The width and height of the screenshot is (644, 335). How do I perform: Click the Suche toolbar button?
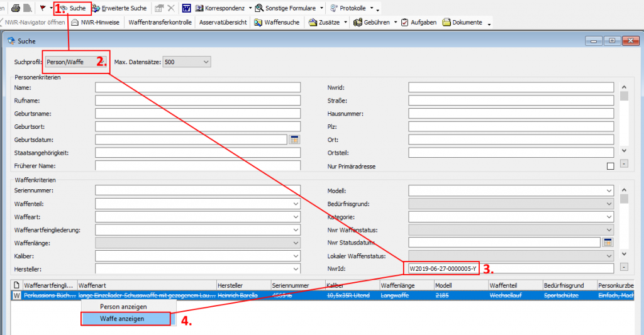[73, 8]
